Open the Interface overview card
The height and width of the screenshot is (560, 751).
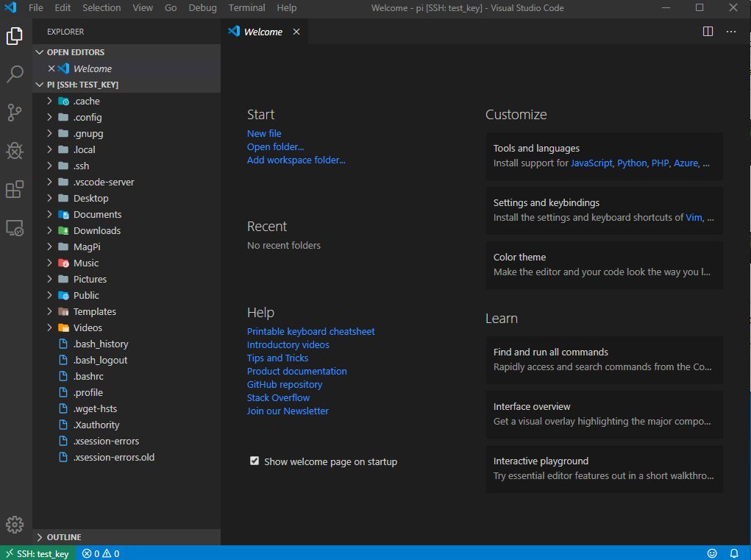point(604,414)
